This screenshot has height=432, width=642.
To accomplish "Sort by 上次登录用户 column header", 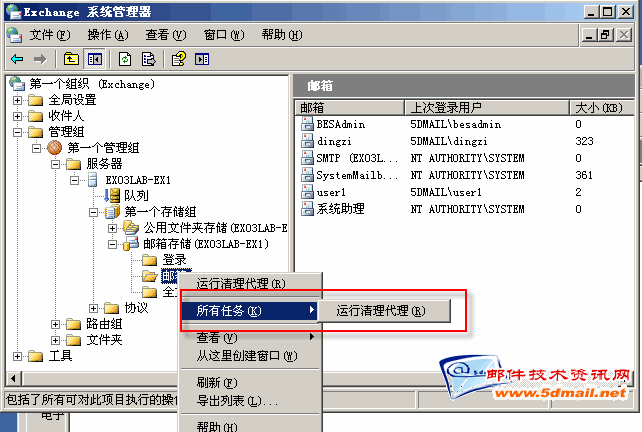I will 487,108.
